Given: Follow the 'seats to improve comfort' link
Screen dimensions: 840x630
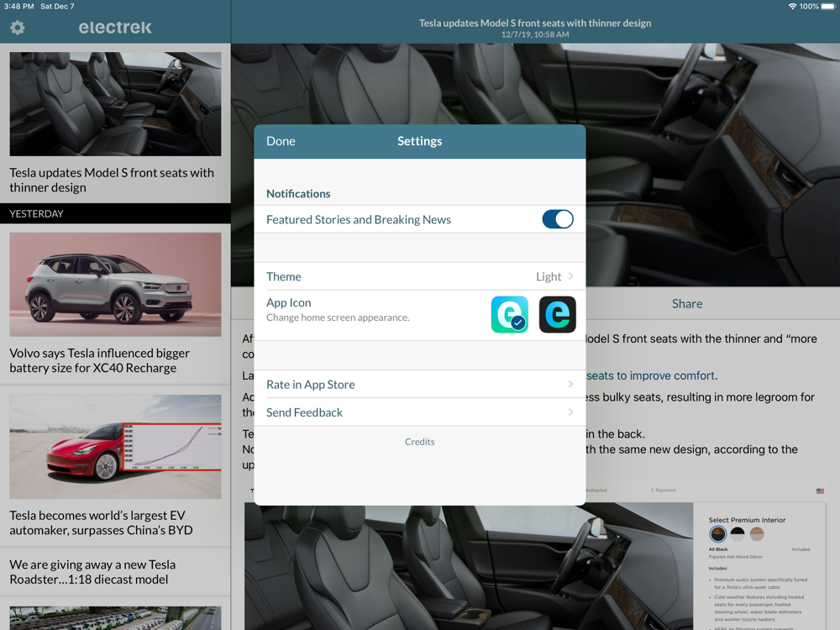Looking at the screenshot, I should [x=651, y=375].
